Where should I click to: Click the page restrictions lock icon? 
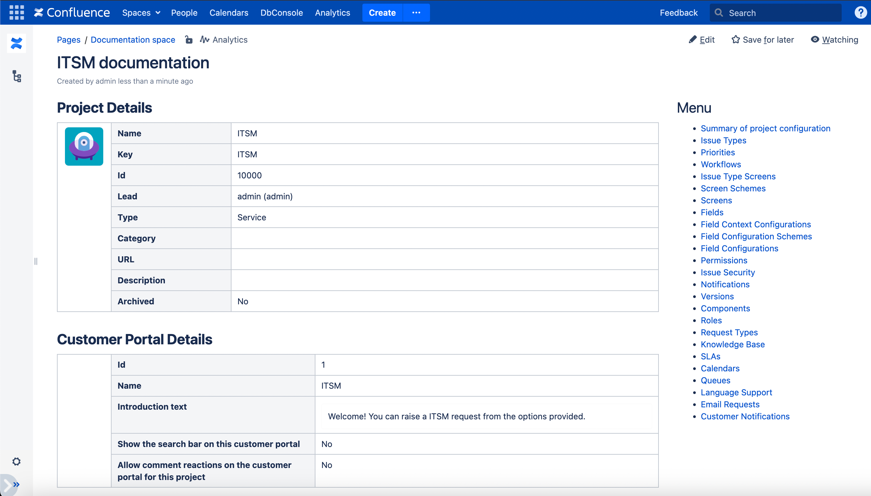189,40
